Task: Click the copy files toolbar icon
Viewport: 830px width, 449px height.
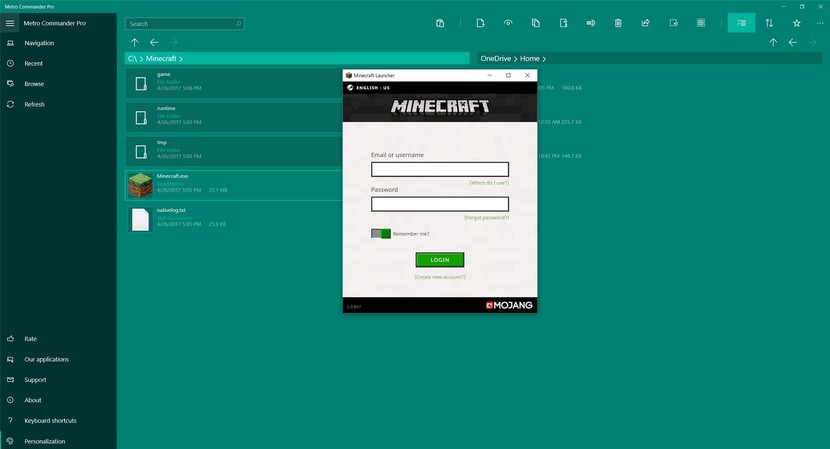Action: click(x=536, y=23)
